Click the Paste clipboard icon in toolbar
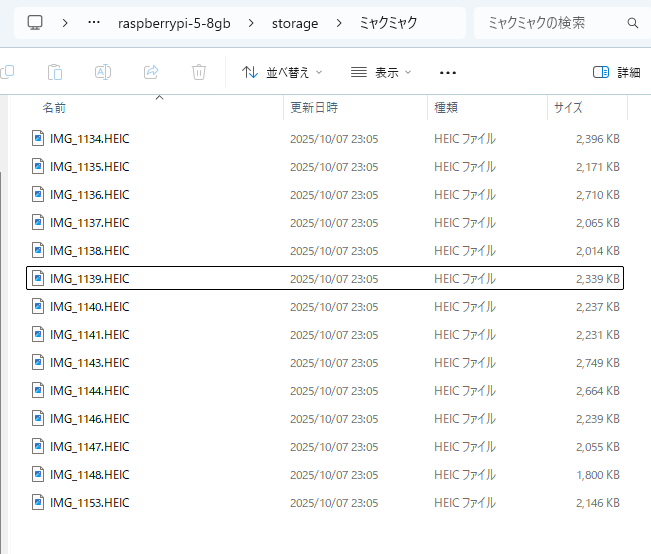Screen dimensions: 651x554 55,72
